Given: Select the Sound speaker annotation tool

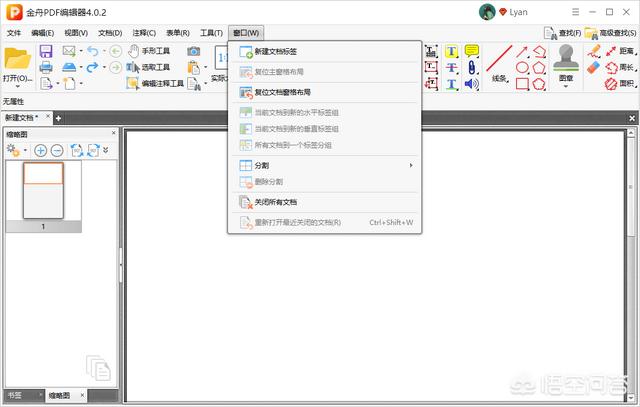Looking at the screenshot, I should (471, 84).
